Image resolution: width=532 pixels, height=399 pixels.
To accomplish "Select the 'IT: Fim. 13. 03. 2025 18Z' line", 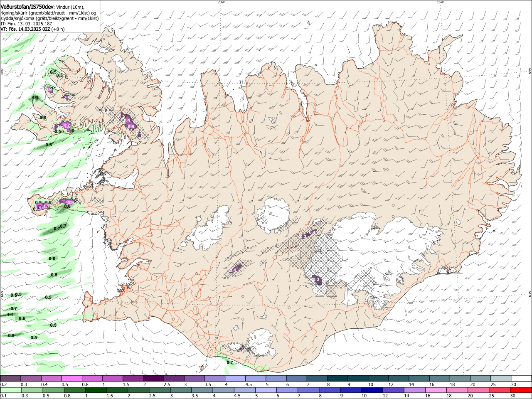I will tap(26, 24).
